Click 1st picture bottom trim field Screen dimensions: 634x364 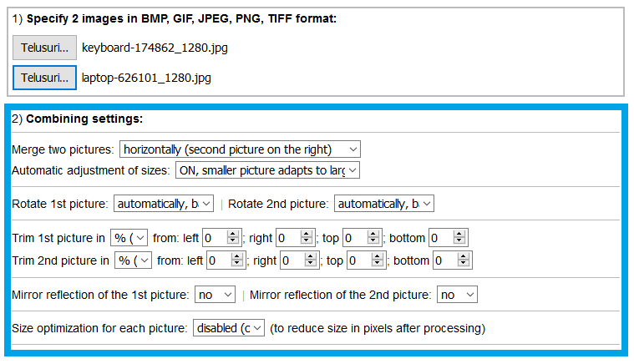[449, 238]
